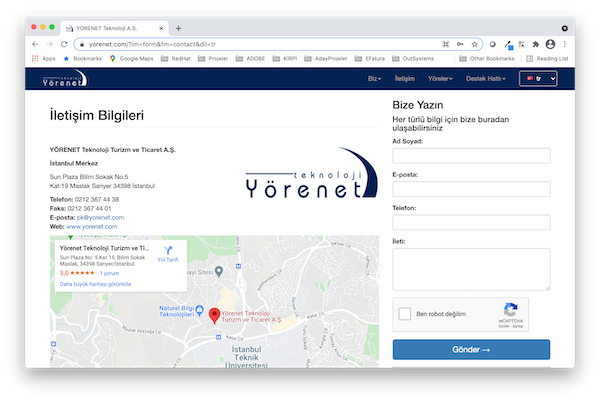Click the address bar URL

(152, 44)
